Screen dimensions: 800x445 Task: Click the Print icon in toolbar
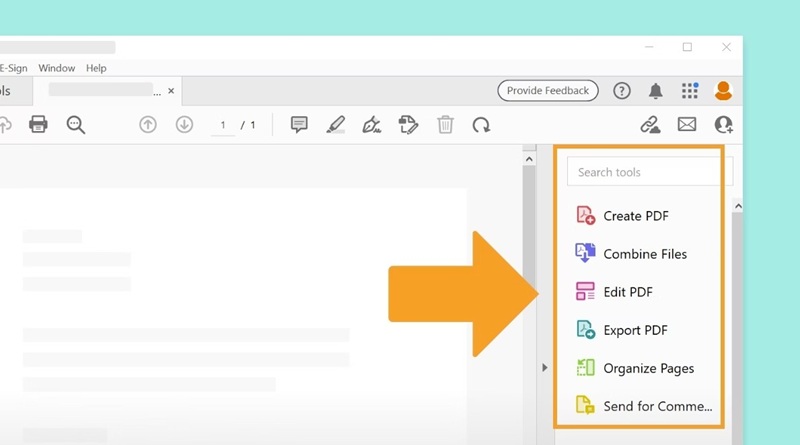[38, 125]
